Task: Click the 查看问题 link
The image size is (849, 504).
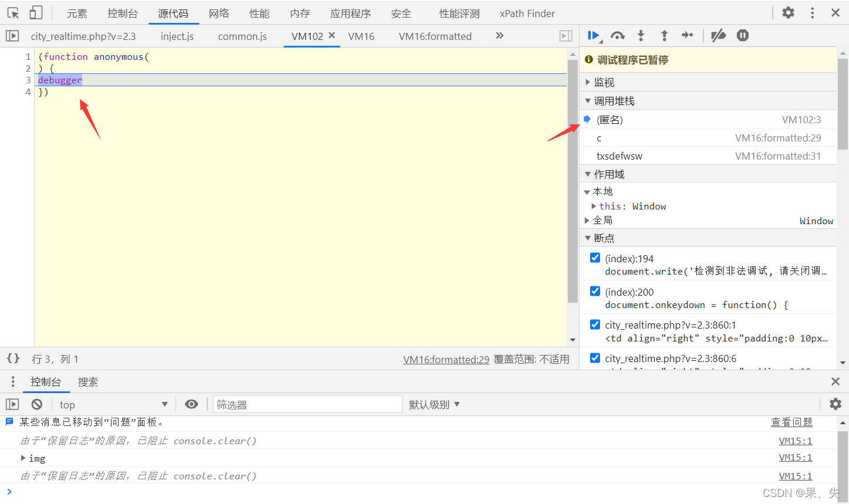Action: [791, 422]
